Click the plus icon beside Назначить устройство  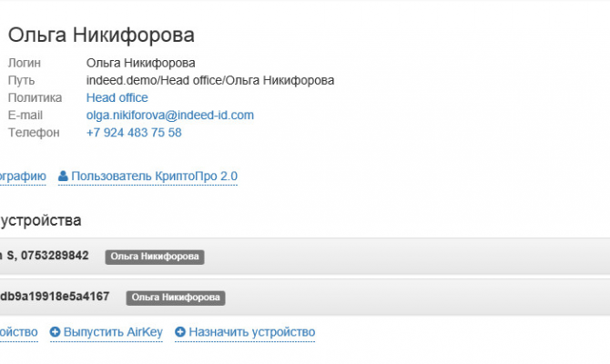tap(180, 332)
